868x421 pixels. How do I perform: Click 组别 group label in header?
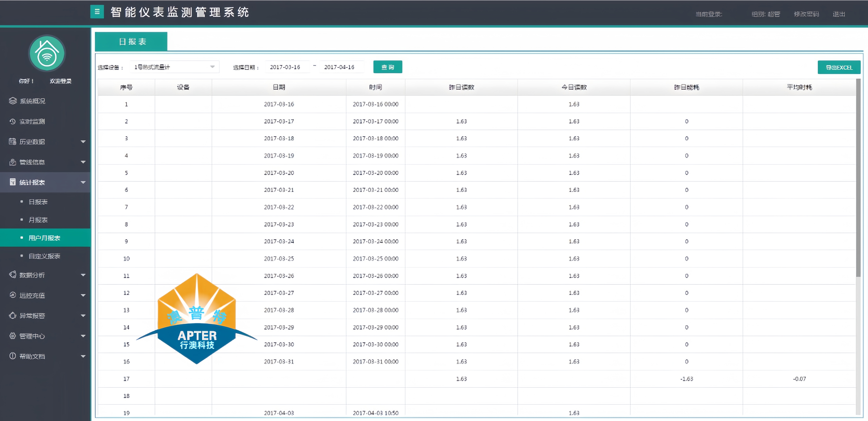coord(766,14)
